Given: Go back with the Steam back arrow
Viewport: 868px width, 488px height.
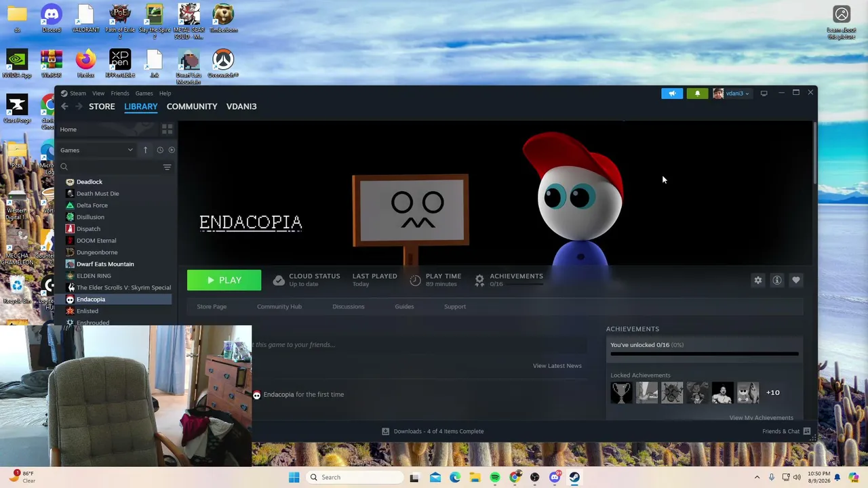Looking at the screenshot, I should [64, 106].
